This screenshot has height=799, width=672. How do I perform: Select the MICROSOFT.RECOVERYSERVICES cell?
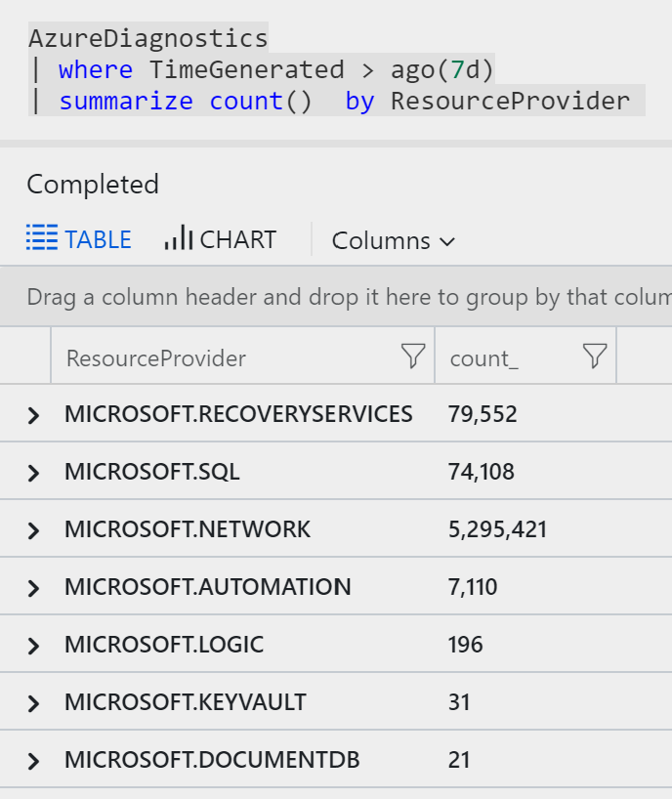tap(238, 414)
